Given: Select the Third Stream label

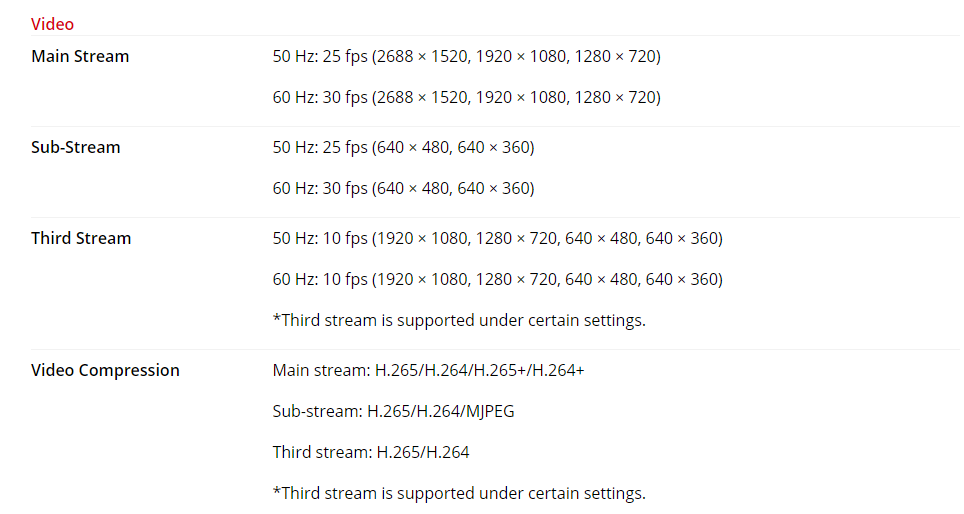Looking at the screenshot, I should coord(81,238).
